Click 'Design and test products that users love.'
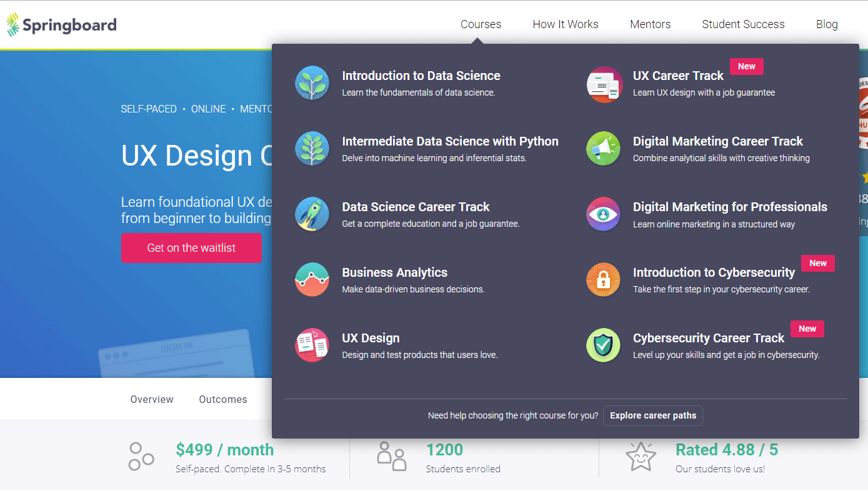Viewport: 868px width, 491px height. (419, 355)
